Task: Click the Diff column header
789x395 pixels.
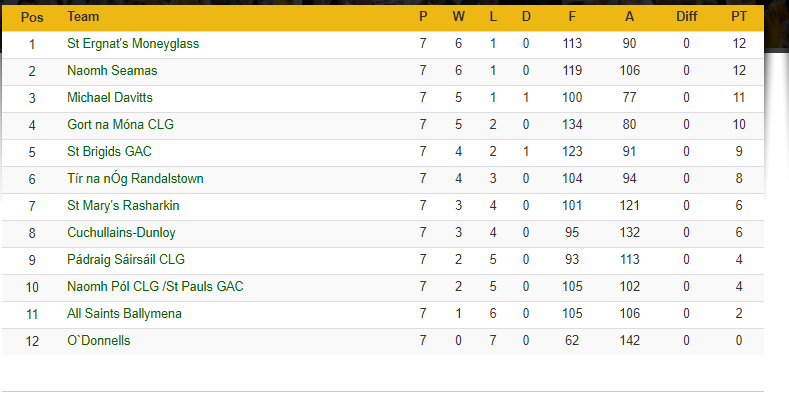Action: point(686,17)
